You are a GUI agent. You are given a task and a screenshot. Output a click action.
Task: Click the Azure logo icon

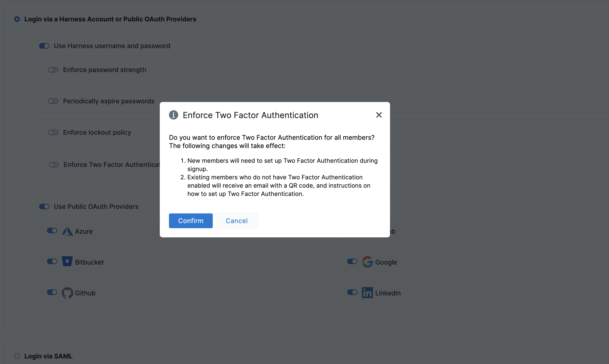[x=67, y=231]
